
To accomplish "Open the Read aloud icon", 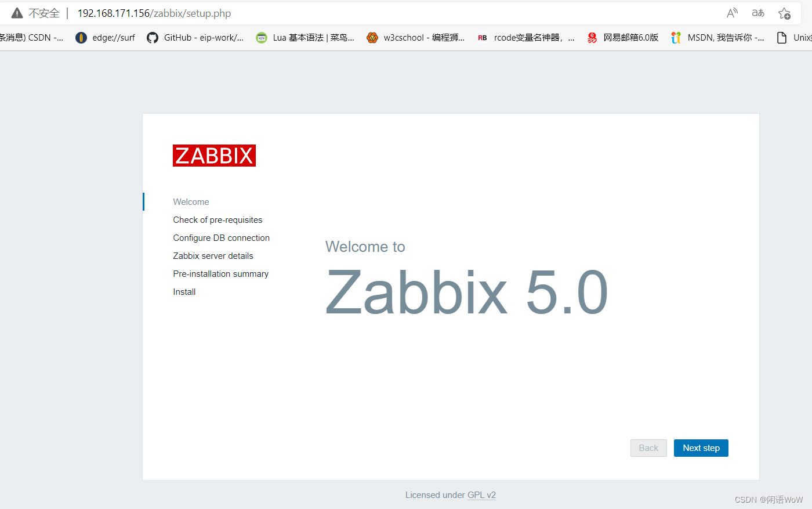I will point(731,13).
